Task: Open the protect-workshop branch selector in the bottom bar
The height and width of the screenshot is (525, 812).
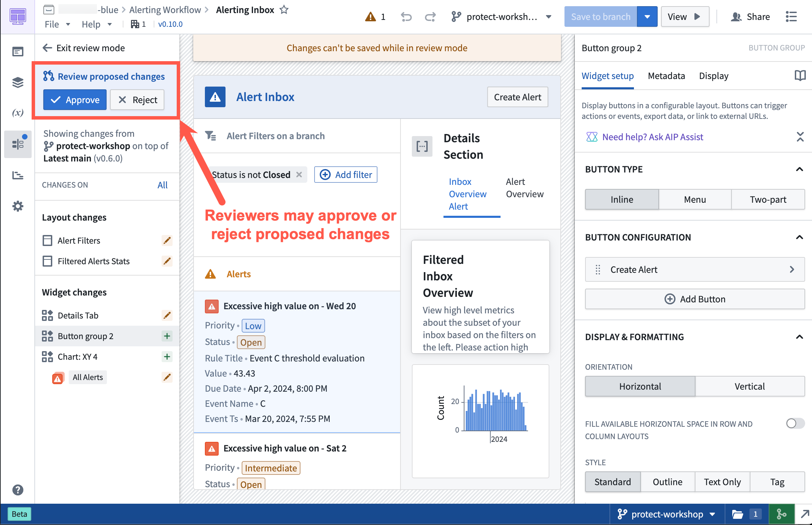Action: click(x=666, y=514)
